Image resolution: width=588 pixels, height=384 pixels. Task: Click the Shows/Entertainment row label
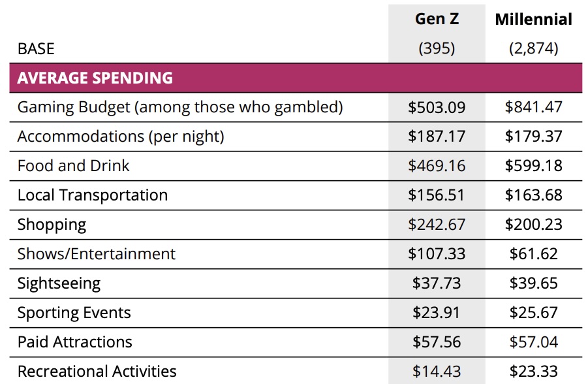point(97,254)
